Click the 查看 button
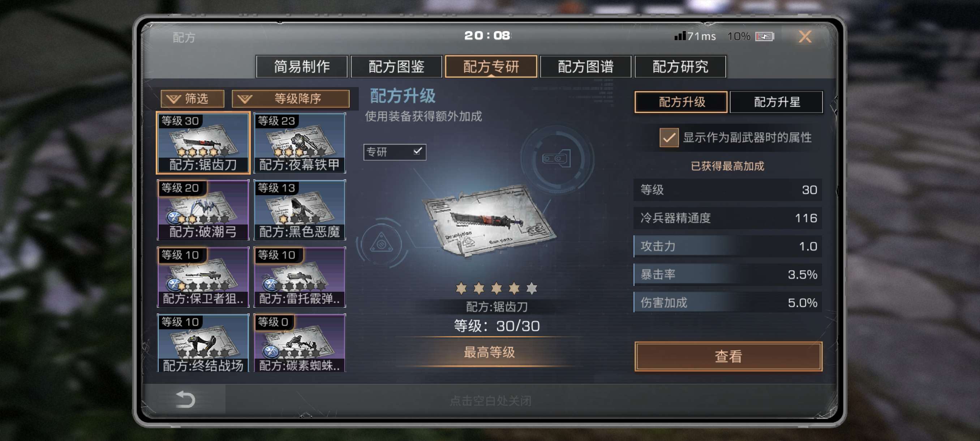Image resolution: width=980 pixels, height=441 pixels. tap(728, 356)
